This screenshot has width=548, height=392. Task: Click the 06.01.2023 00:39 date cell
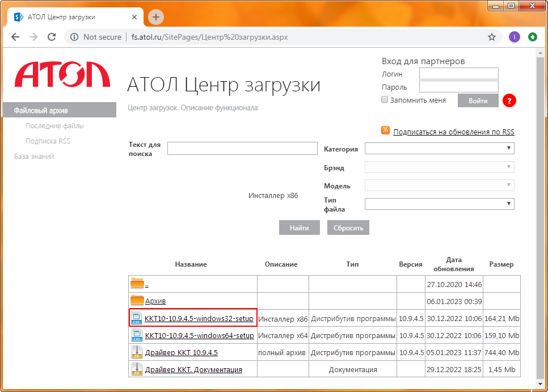point(454,301)
